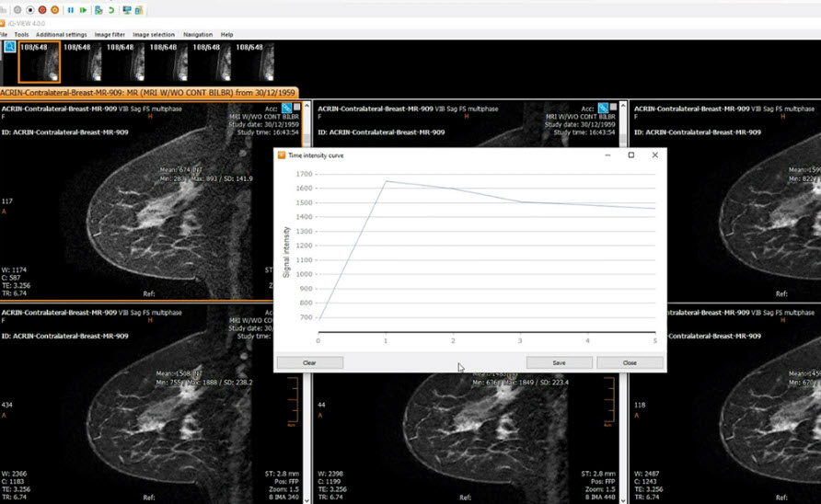
Task: Click the magnifier icon beside the thumbnails
Action: click(10, 46)
